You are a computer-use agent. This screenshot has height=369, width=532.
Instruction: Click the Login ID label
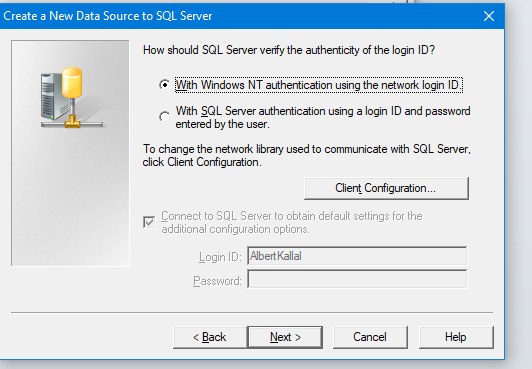220,257
